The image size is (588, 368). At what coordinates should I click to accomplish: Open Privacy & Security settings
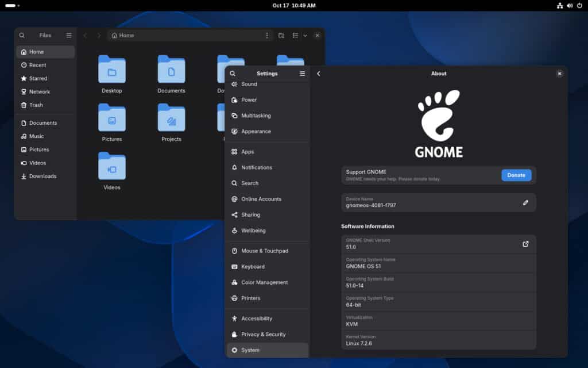(x=268, y=334)
